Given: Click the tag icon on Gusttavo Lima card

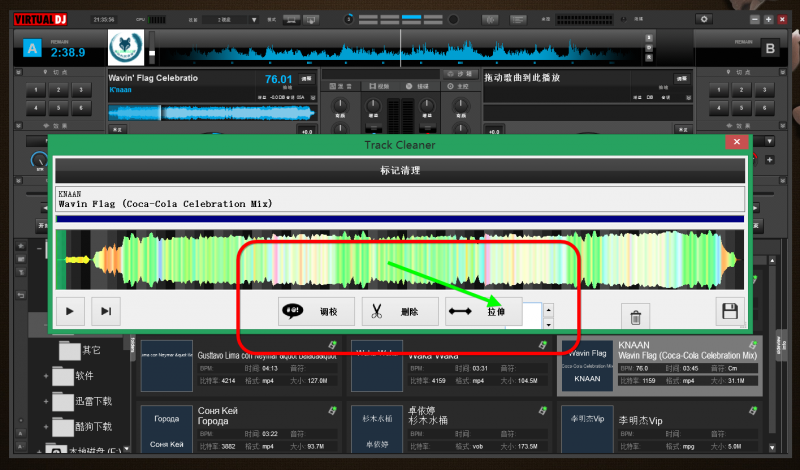Looking at the screenshot, I should pyautogui.click(x=332, y=345).
